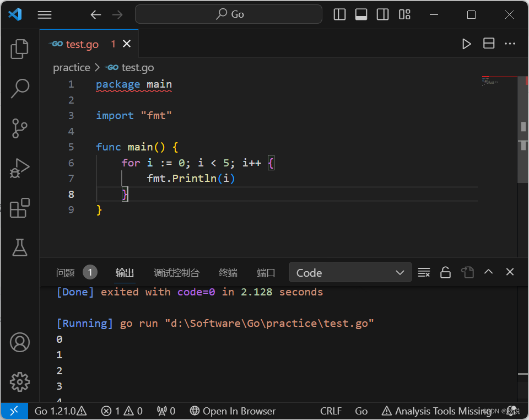This screenshot has height=420, width=529.
Task: Toggle primary side bar visibility
Action: (x=339, y=14)
